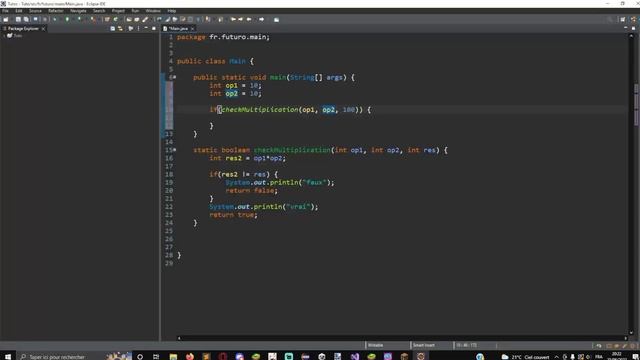Open the Navigate menu
The height and width of the screenshot is (360, 640).
(x=78, y=11)
